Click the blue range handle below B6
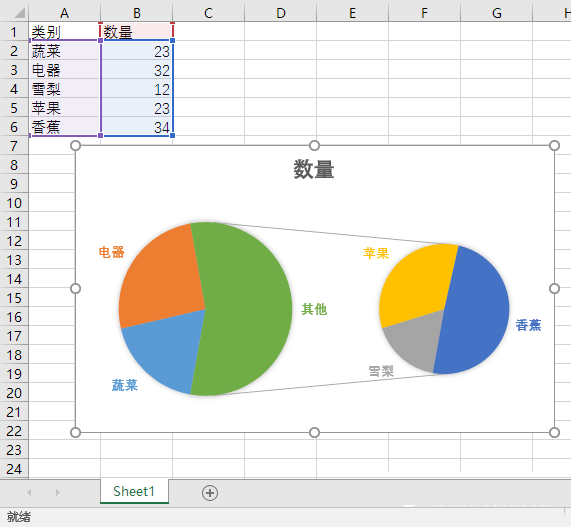571x527 pixels. coord(173,135)
